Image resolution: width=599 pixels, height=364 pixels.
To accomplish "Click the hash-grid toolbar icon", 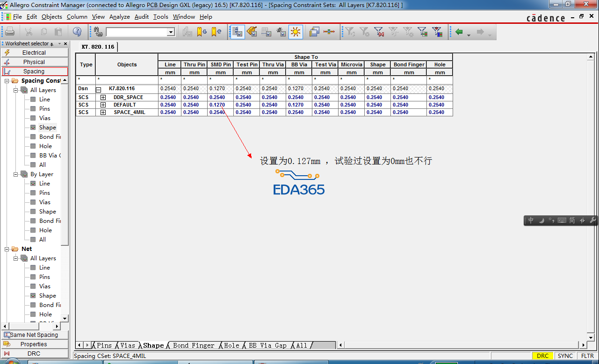I will tap(281, 32).
